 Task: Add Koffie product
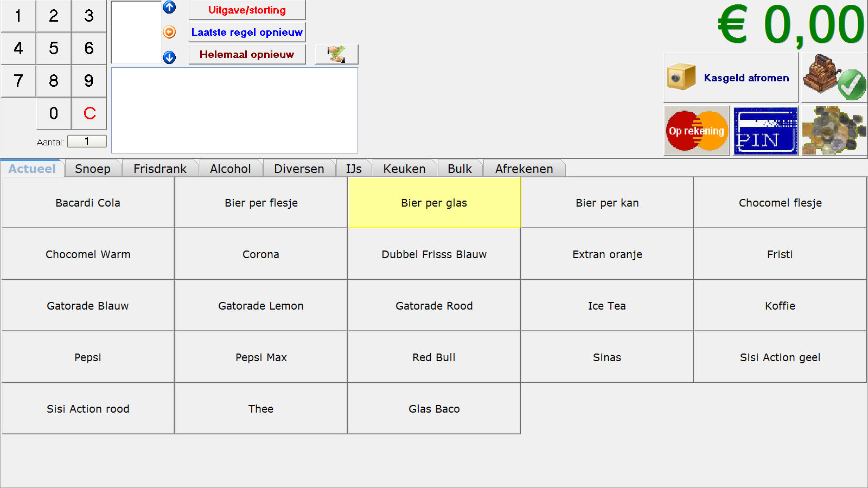point(780,306)
